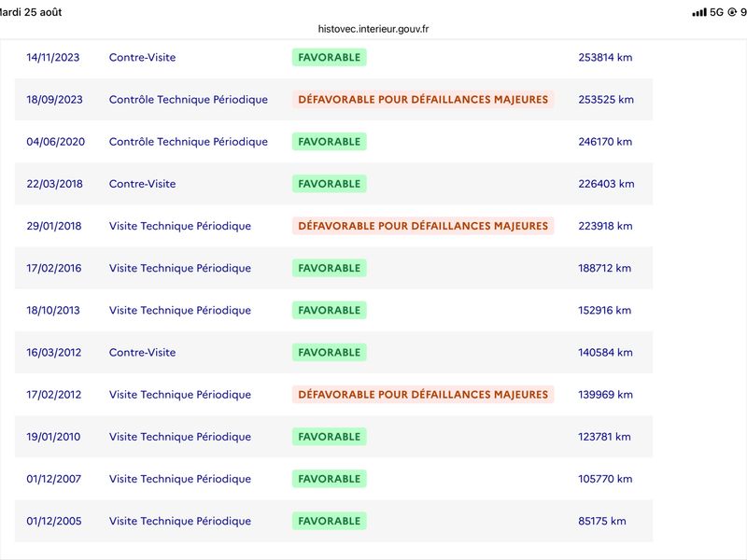Click DÉFAVORABLE badge for 17/02/2012 visit
Viewport: 747px width, 560px height.
[423, 394]
